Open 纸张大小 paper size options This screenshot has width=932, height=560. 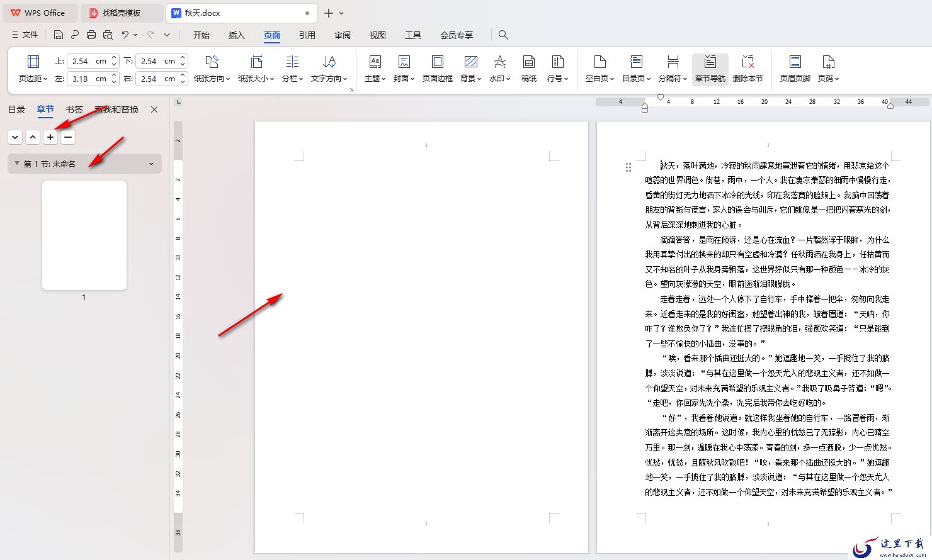(x=256, y=69)
